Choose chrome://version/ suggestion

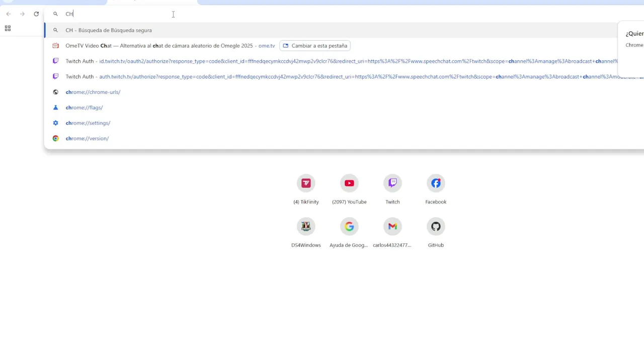click(x=344, y=138)
